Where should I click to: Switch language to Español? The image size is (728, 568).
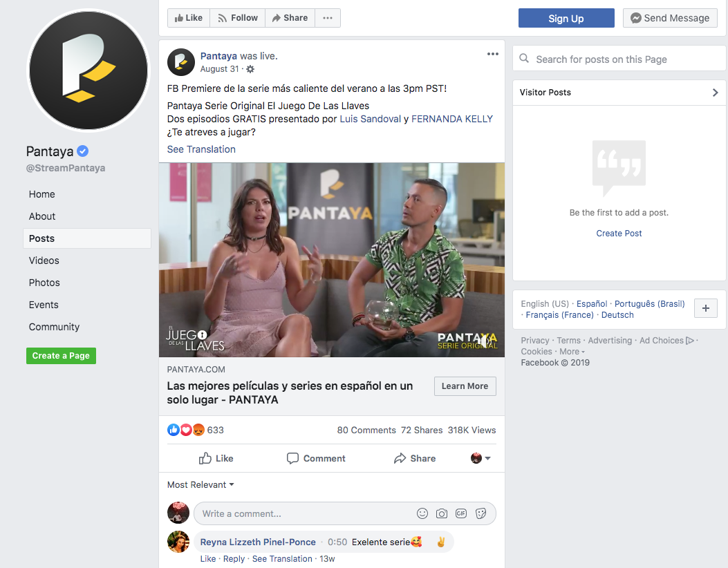592,304
